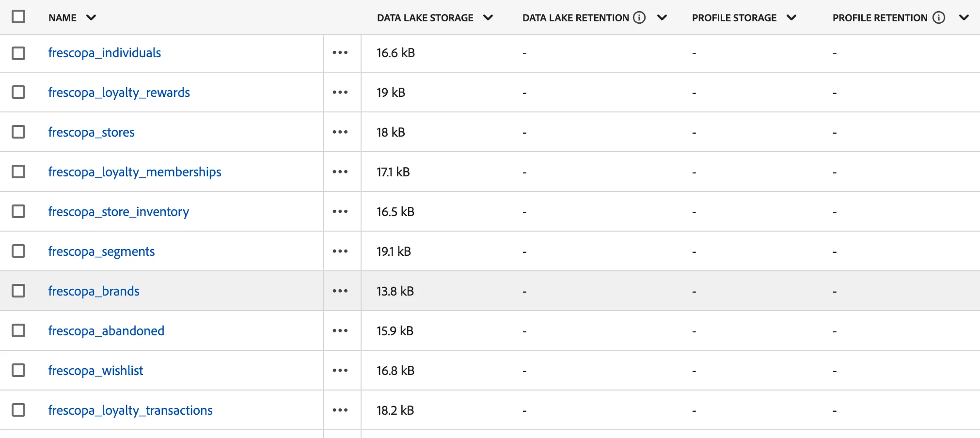
Task: Open the frescopa_loyalty_memberships dataset
Action: [135, 172]
